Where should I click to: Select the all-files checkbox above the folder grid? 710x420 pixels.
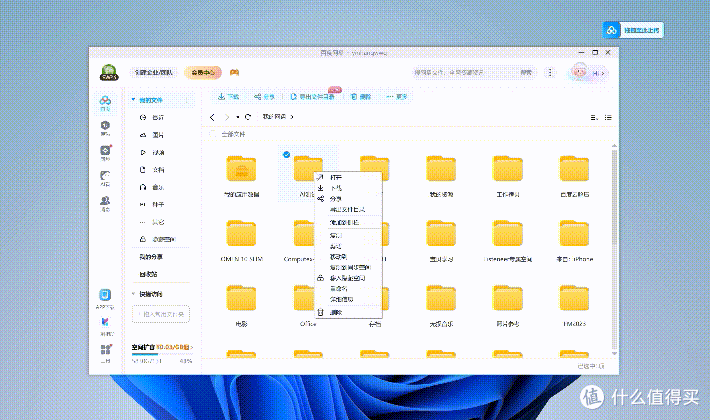click(212, 134)
